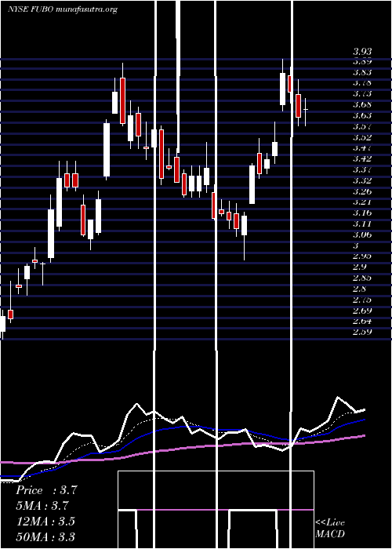This screenshot has width=392, height=549.
Task: Click the 12MA : 3.5 readout
Action: 45,522
